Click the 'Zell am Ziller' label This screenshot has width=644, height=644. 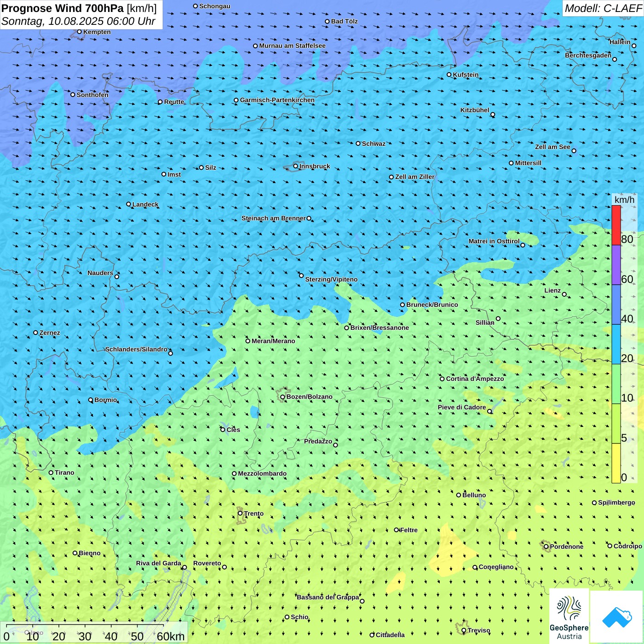(x=414, y=177)
